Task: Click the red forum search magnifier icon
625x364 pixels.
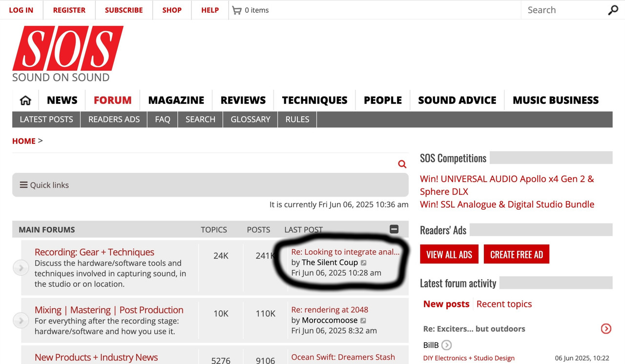Action: click(402, 164)
